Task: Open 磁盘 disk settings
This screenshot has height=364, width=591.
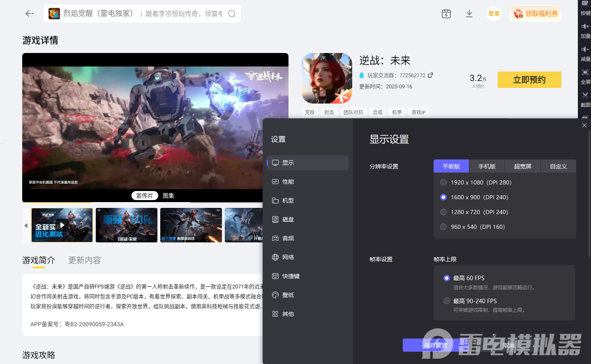Action: 288,219
